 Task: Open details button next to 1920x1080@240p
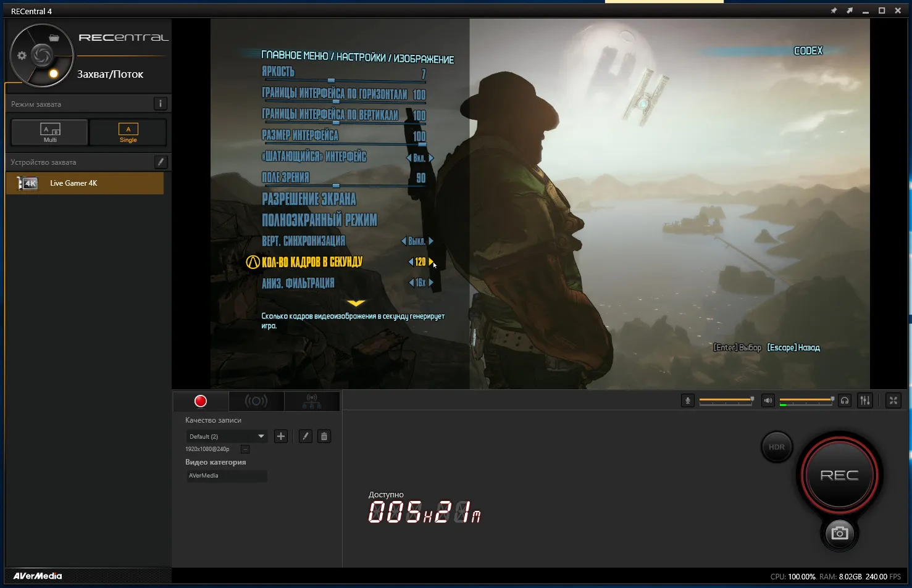tap(245, 449)
